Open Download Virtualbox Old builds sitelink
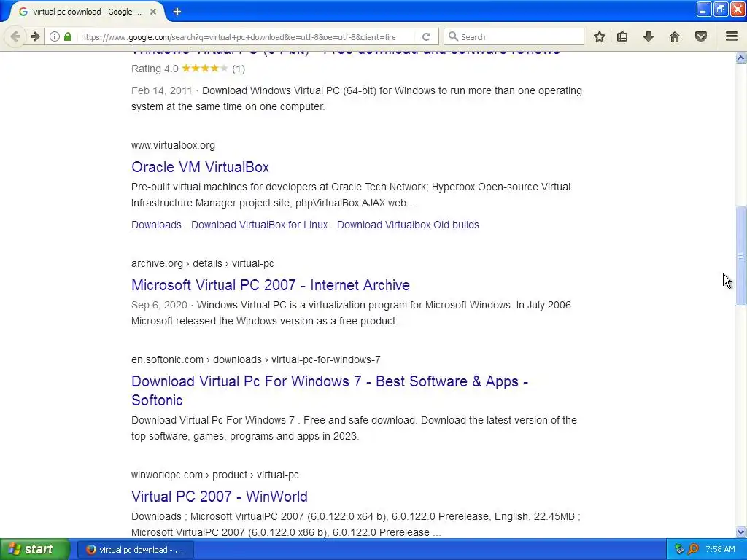The image size is (747, 560). click(x=408, y=225)
